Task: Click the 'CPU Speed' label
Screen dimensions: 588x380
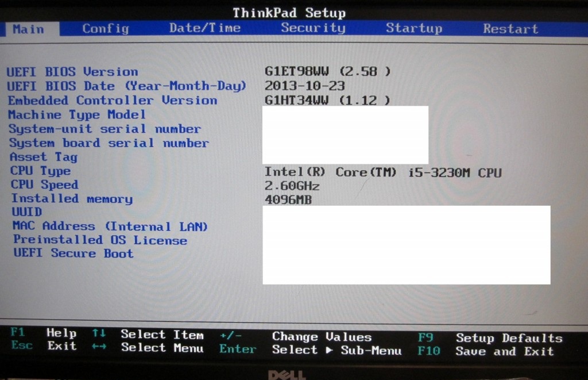Action: point(45,185)
